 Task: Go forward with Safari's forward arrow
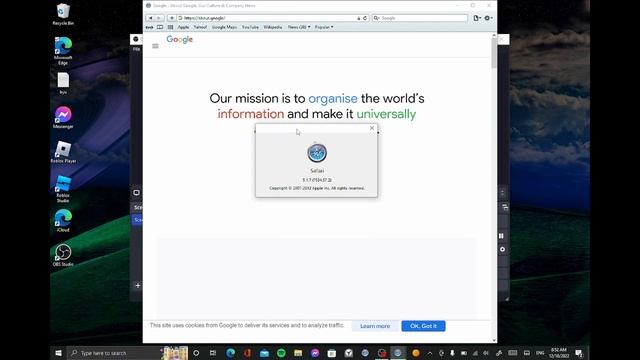click(159, 18)
